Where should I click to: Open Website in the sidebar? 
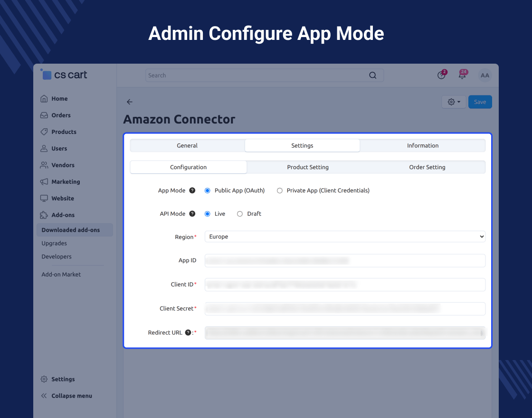click(63, 199)
